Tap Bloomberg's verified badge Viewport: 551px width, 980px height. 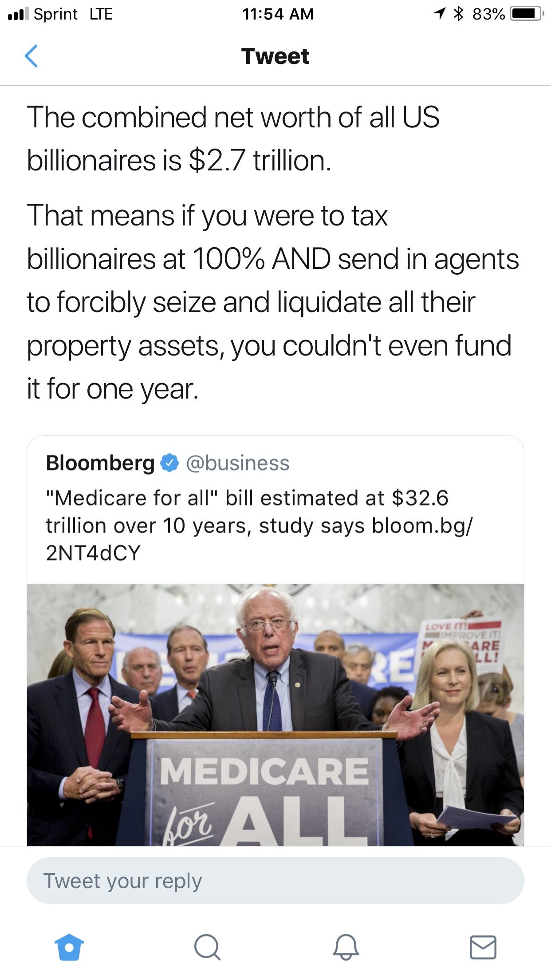[x=169, y=463]
